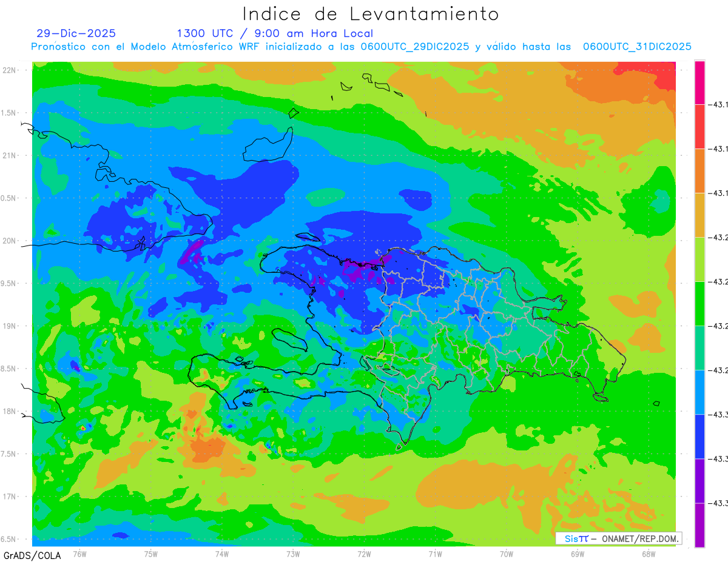Click the red segment of the color bar
Screen dimensions: 728x562
click(699, 126)
